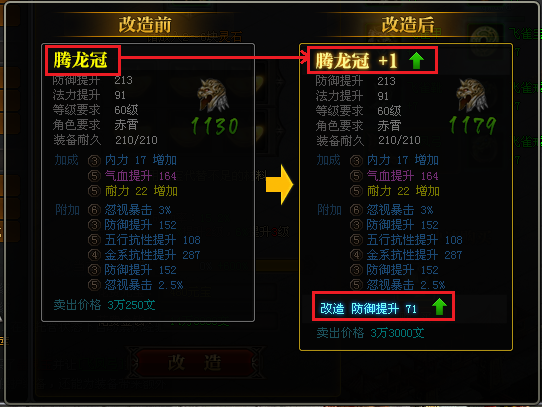This screenshot has height=407, width=542.
Task: Click circle-3 icon beside 内力 17 in 改造前
Action: click(x=94, y=160)
